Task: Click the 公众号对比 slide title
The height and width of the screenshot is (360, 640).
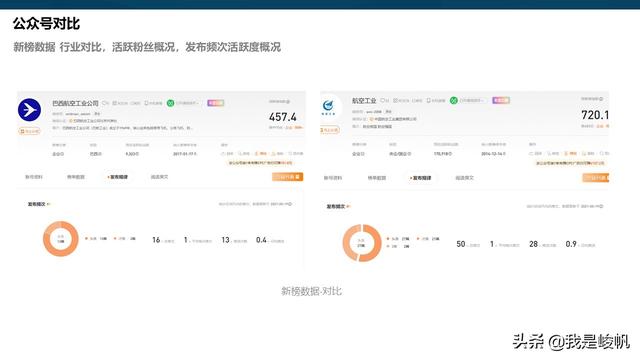Action: (x=46, y=24)
